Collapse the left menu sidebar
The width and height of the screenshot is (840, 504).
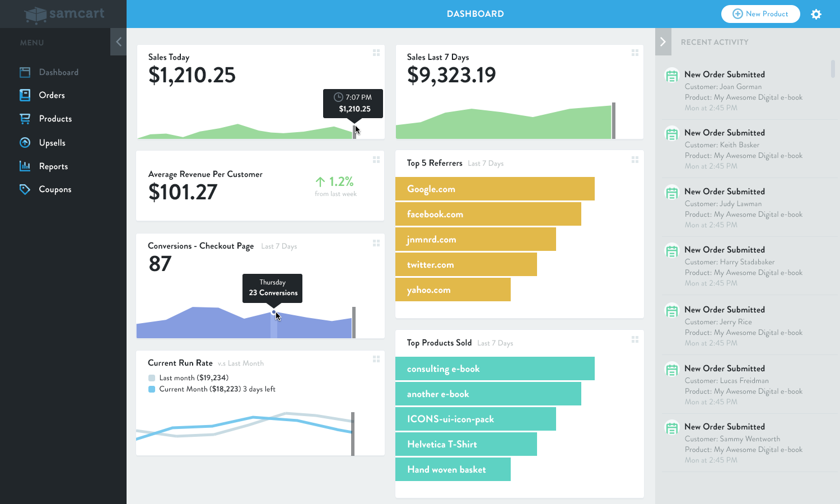[x=118, y=41]
